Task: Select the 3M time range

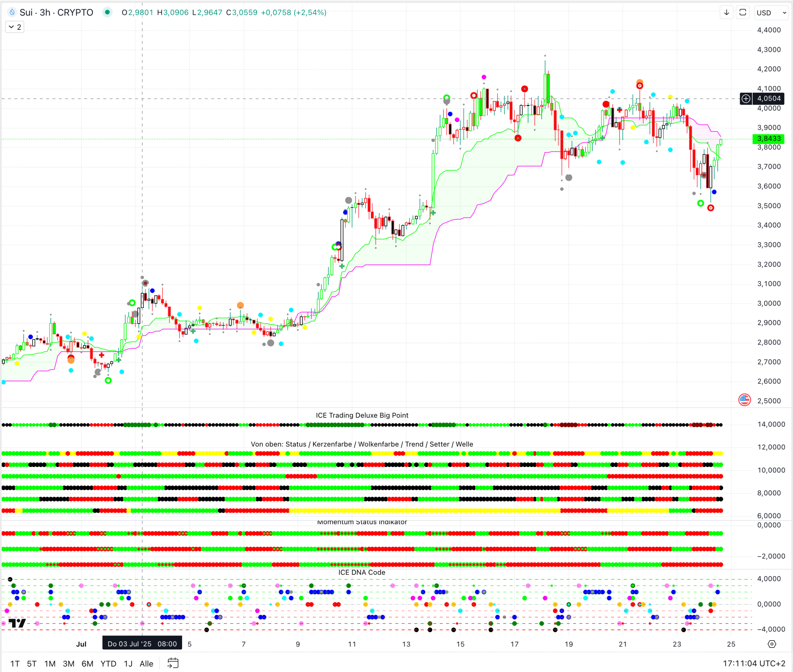Action: click(x=69, y=664)
